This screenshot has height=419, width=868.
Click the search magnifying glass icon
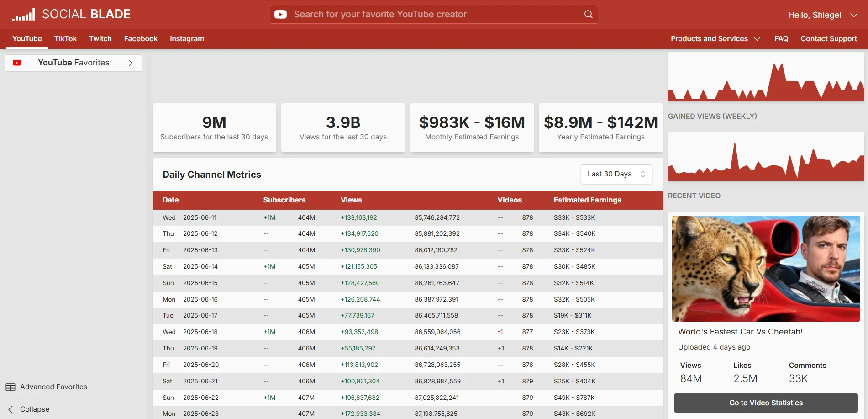pyautogui.click(x=588, y=14)
